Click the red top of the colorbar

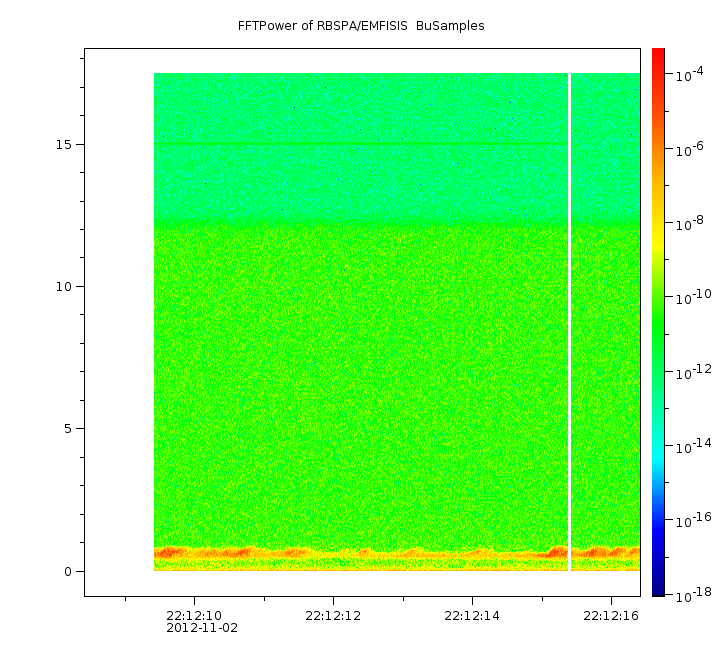[658, 53]
